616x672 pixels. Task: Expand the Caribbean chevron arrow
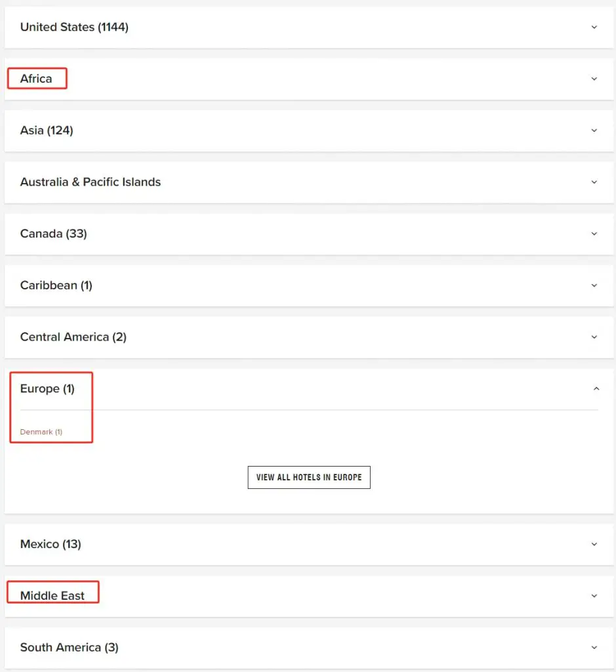click(594, 285)
